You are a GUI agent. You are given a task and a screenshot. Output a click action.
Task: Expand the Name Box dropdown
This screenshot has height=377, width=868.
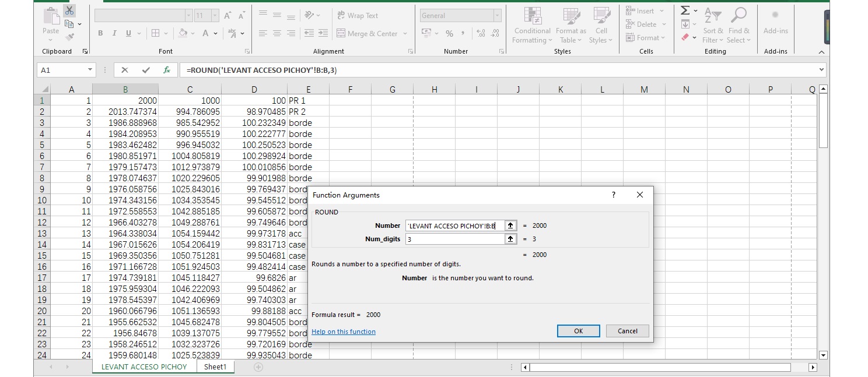point(90,70)
